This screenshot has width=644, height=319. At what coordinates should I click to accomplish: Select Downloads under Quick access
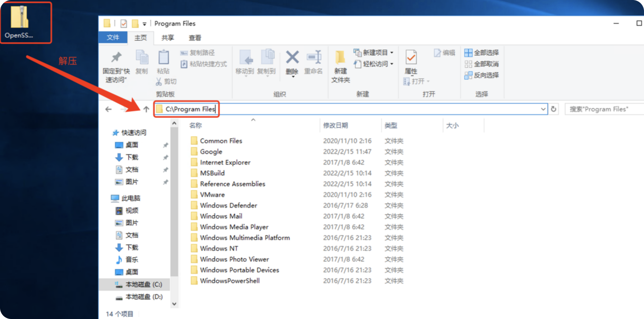pos(127,157)
